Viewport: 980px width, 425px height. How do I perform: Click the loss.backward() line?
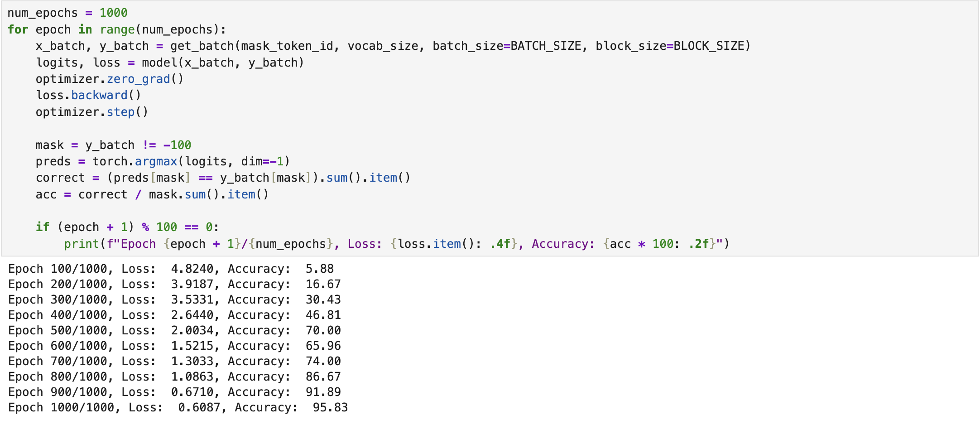[x=89, y=96]
